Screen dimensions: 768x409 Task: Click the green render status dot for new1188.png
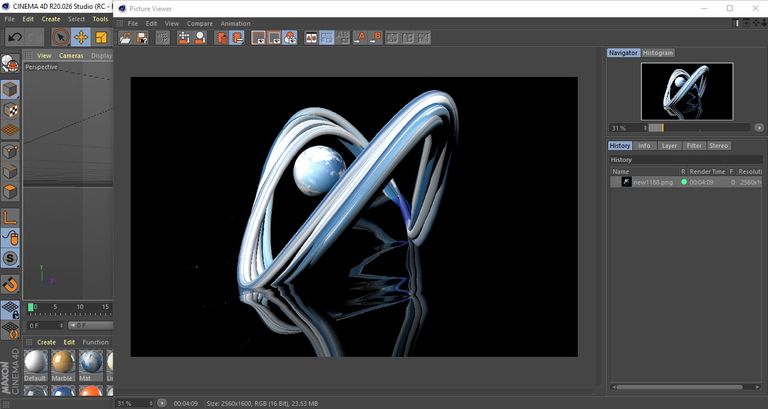coord(684,182)
